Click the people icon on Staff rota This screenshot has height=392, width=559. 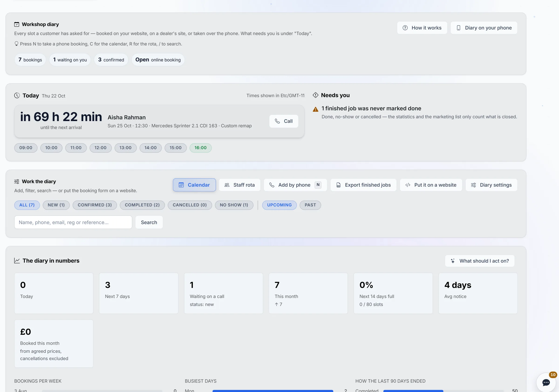(x=227, y=185)
